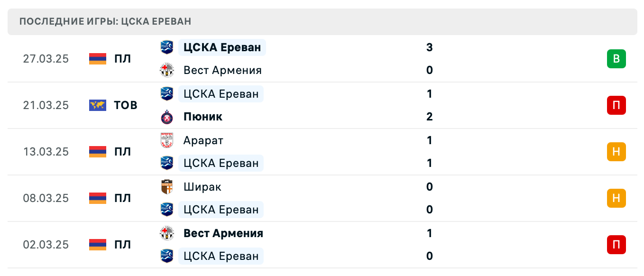Click the score 3 of the top match

[x=429, y=47]
